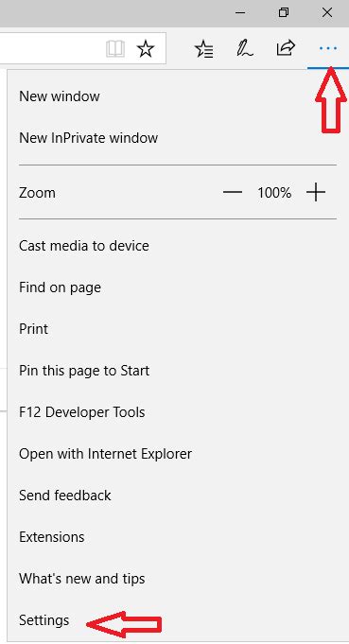Increase zoom with the plus button
This screenshot has width=349, height=644.
[x=316, y=192]
